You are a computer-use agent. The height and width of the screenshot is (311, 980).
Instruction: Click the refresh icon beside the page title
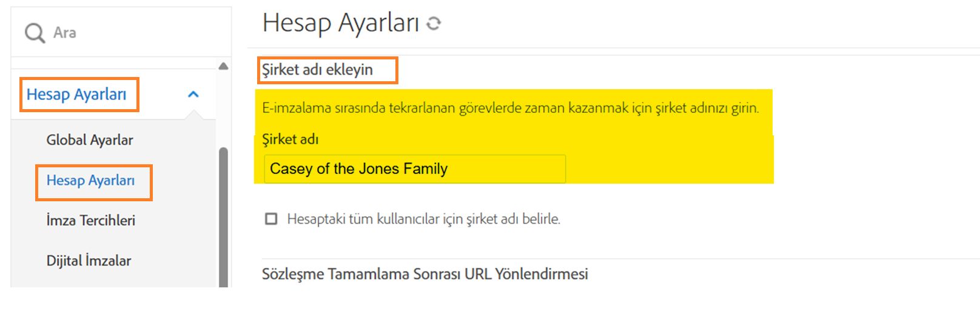(433, 24)
